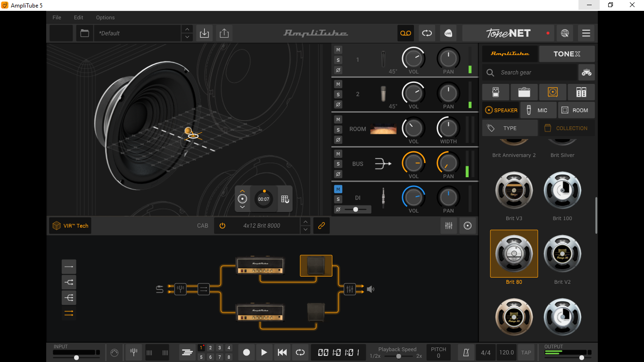Select next cabinet with down arrow

point(305,230)
